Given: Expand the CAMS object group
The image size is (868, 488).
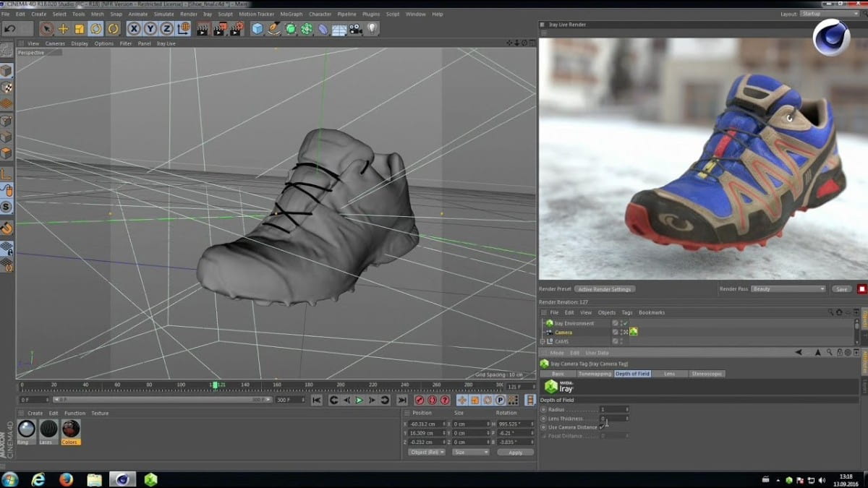Looking at the screenshot, I should pos(543,341).
